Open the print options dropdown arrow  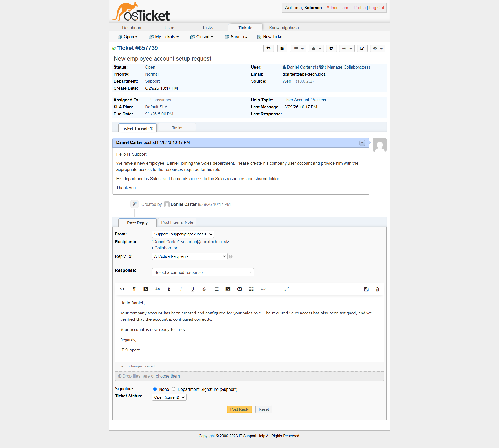pos(351,48)
